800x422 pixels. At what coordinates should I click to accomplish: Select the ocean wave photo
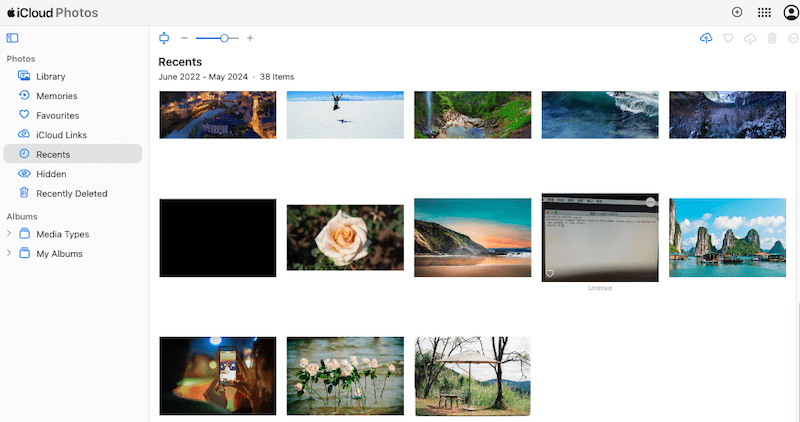pyautogui.click(x=600, y=115)
